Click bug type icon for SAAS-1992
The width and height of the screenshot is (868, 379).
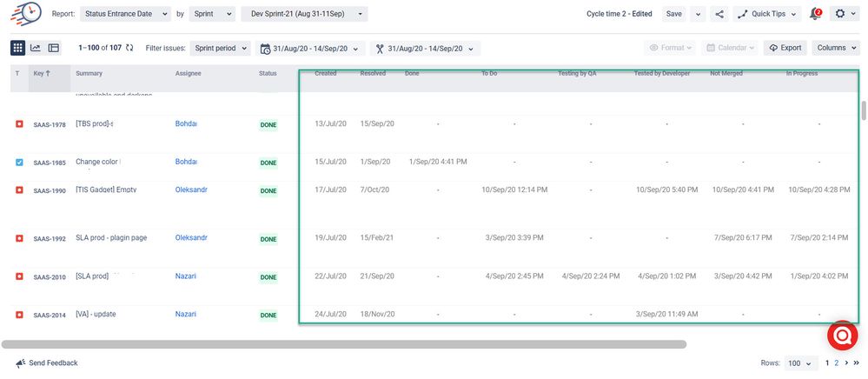19,238
